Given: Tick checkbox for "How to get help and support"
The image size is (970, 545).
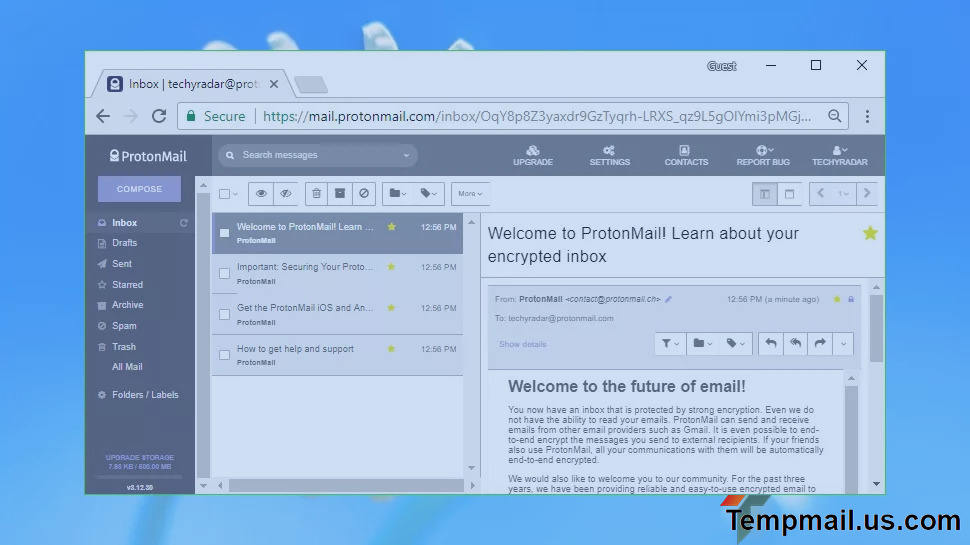Looking at the screenshot, I should pos(225,355).
